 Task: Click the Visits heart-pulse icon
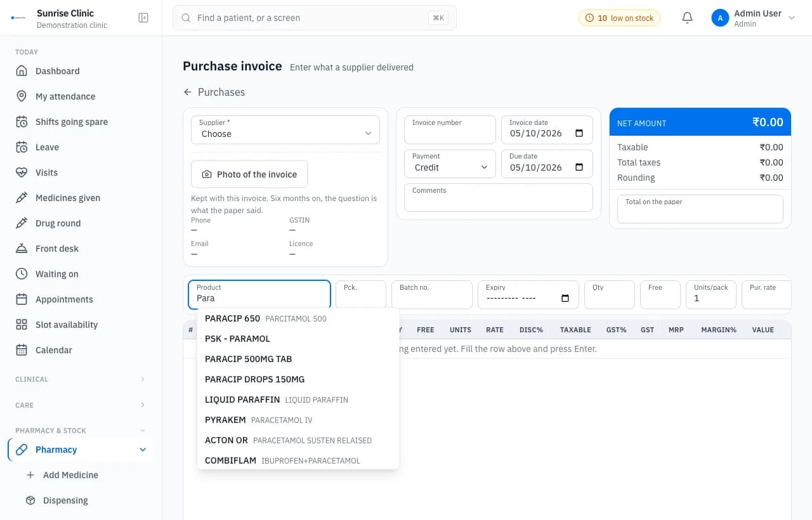22,172
